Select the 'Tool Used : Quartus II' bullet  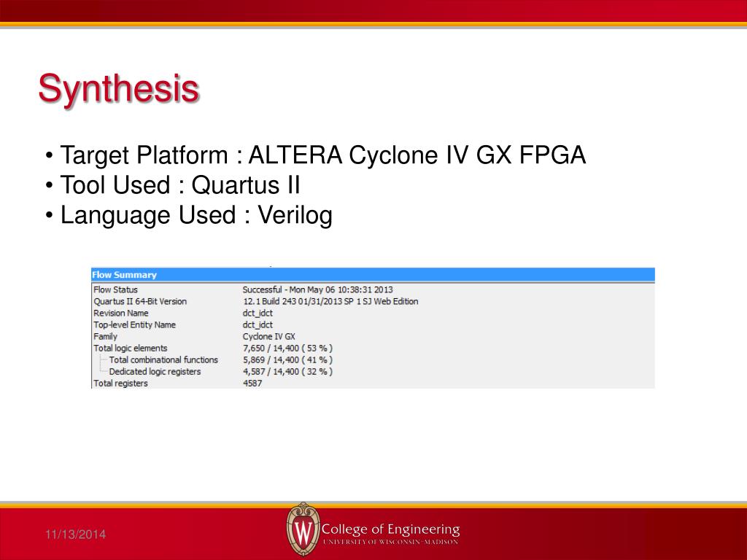pyautogui.click(x=173, y=184)
